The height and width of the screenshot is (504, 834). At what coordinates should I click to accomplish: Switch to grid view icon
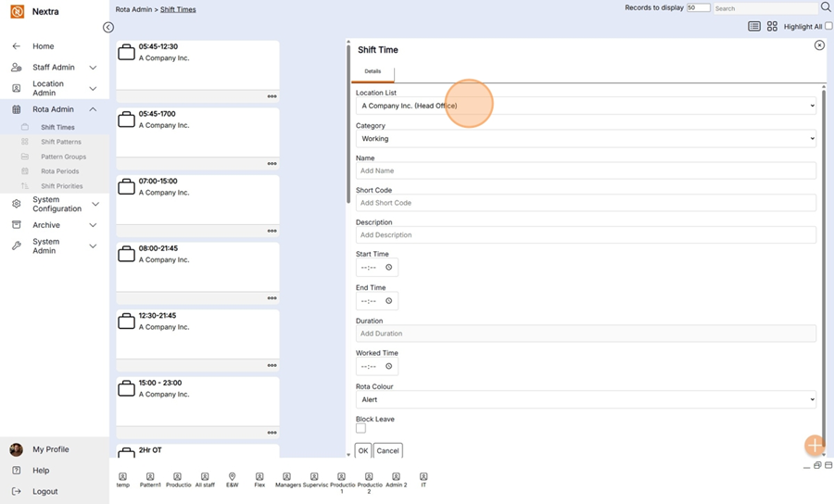772,27
